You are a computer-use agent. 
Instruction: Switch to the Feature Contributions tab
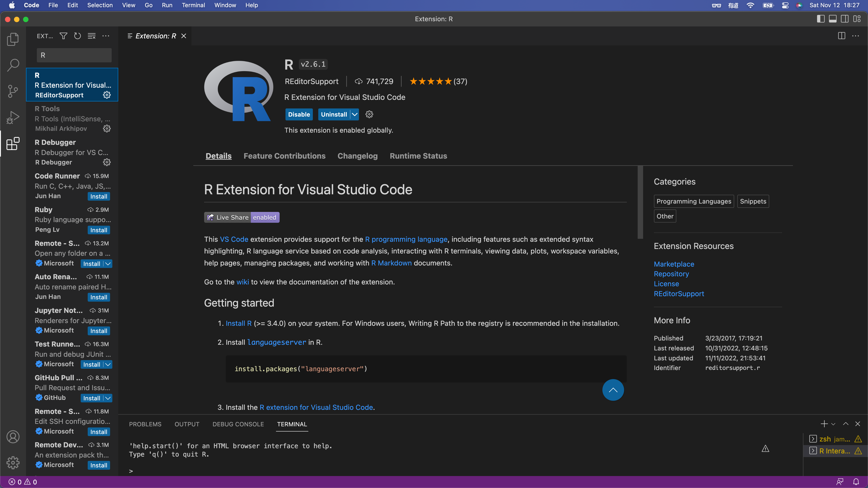coord(284,156)
